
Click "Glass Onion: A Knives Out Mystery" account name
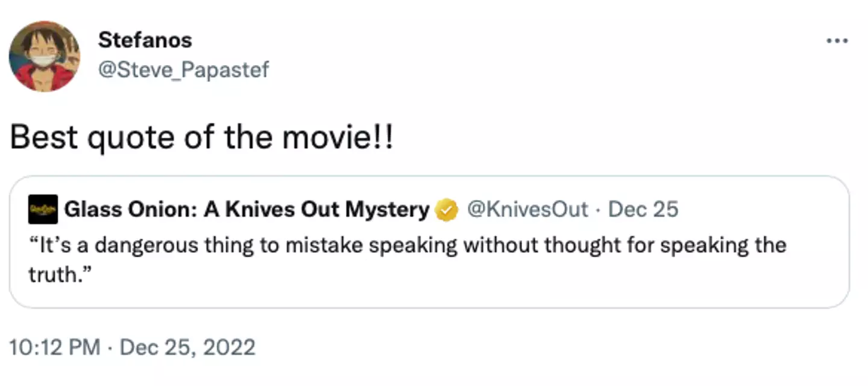pos(246,210)
